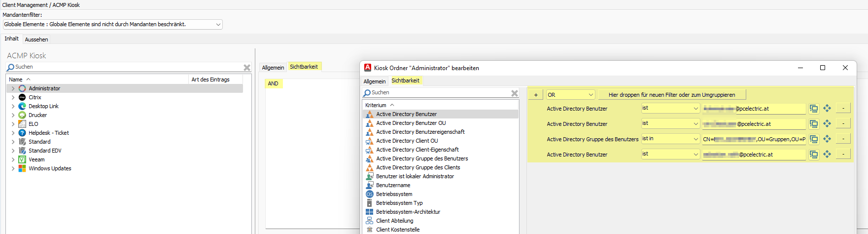The image size is (868, 234).
Task: Click the Betriebssystem OS icon
Action: click(370, 194)
